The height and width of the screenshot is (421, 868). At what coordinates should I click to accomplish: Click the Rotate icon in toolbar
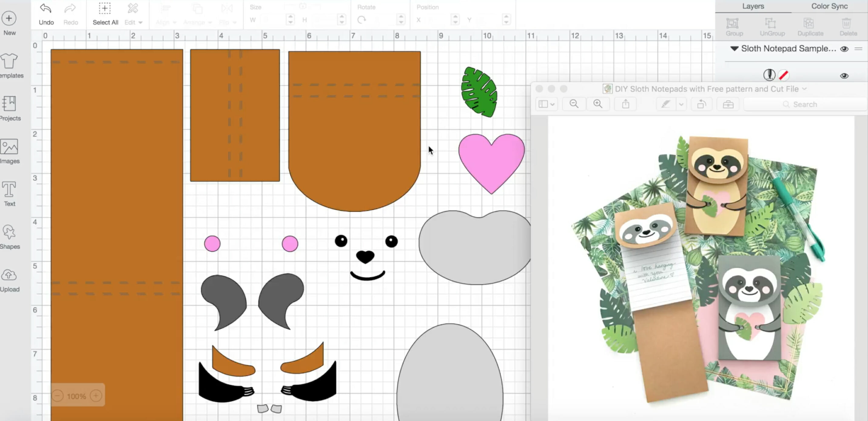point(362,20)
